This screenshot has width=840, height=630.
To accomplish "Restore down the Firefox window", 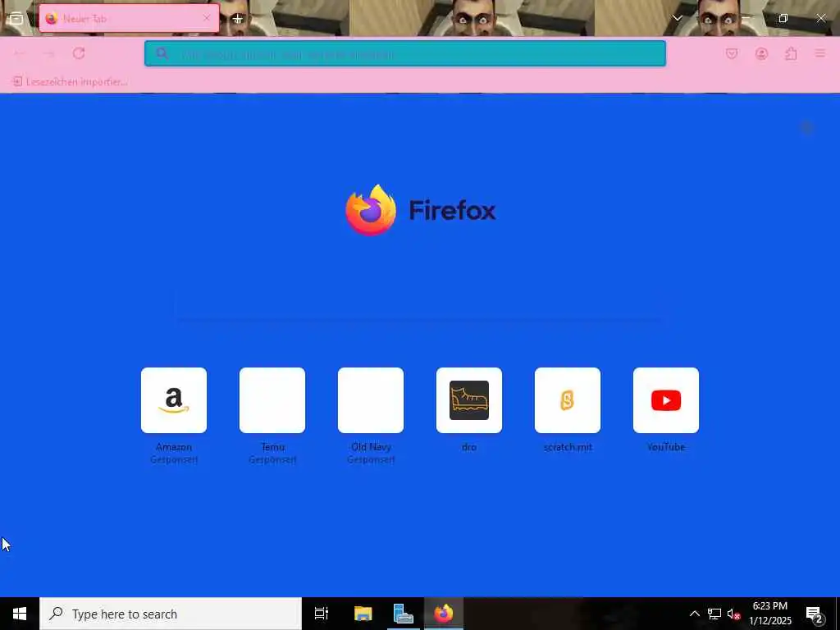I will pyautogui.click(x=783, y=18).
